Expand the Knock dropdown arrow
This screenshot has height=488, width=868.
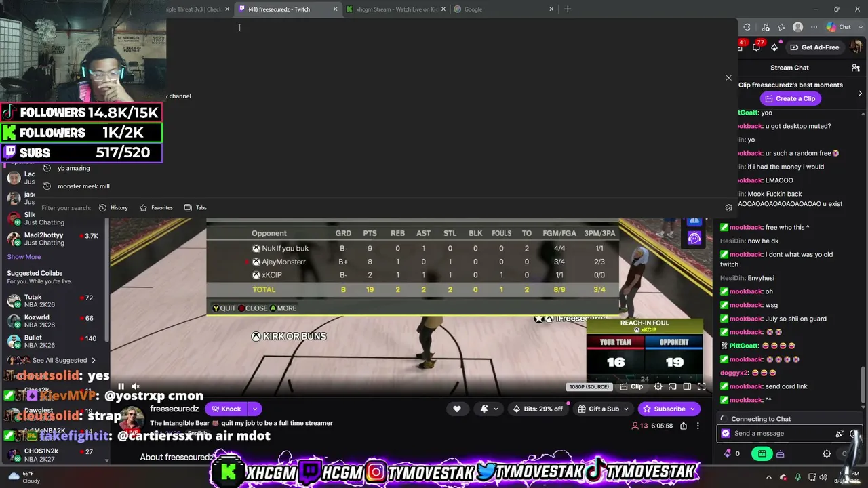[255, 409]
